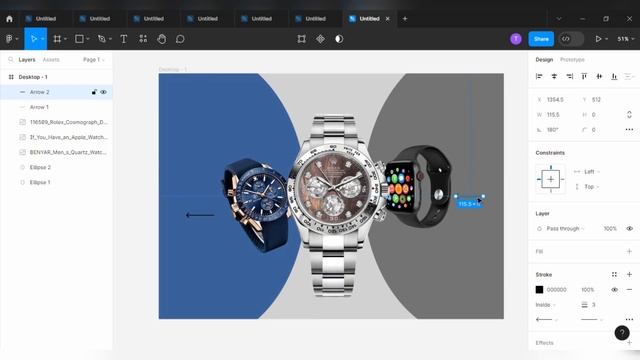Open shape tools dropdown arrow
Image resolution: width=640 pixels, height=360 pixels.
88,39
